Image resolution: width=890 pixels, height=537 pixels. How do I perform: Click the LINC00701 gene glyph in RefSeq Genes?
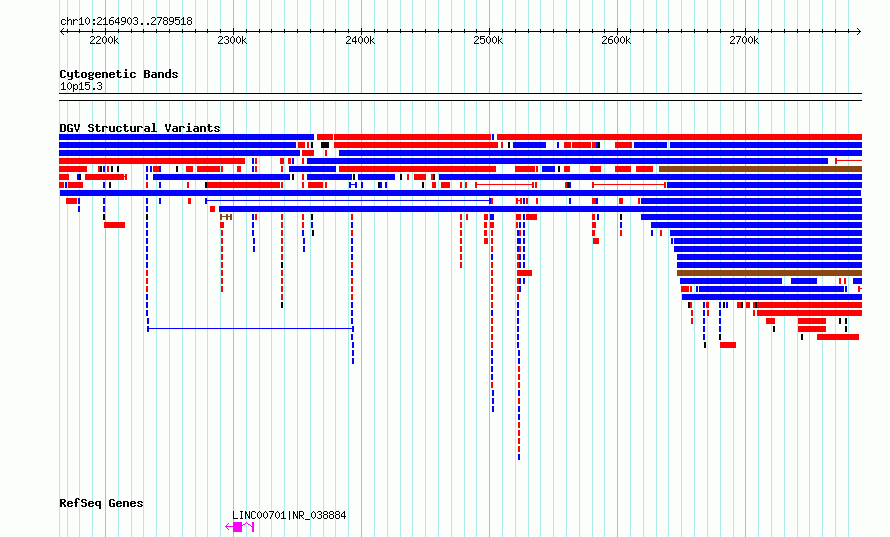click(x=240, y=527)
